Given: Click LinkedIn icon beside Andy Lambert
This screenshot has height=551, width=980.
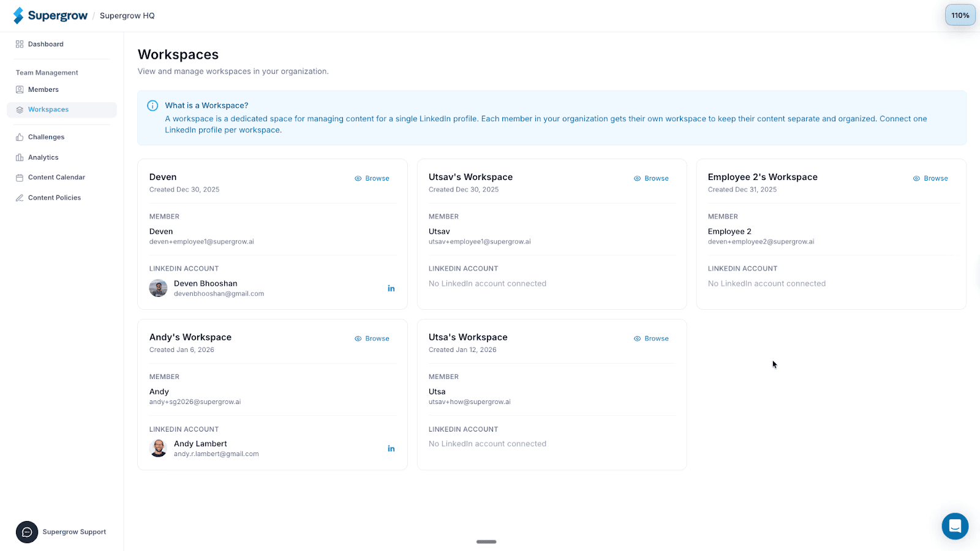Looking at the screenshot, I should point(391,449).
